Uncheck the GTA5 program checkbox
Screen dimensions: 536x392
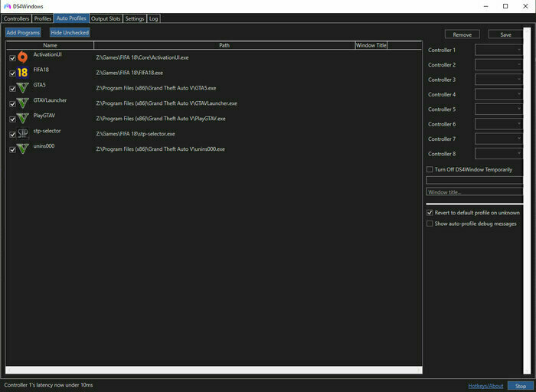click(13, 89)
